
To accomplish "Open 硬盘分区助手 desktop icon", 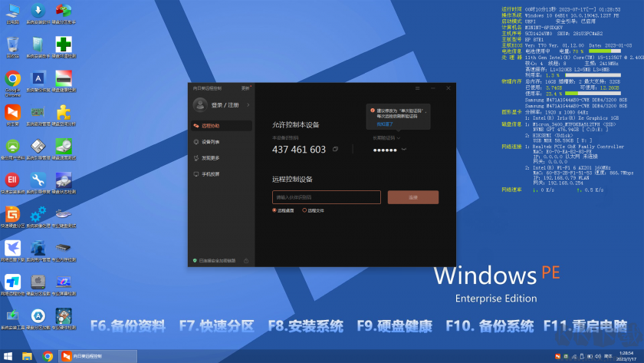I will (x=64, y=14).
